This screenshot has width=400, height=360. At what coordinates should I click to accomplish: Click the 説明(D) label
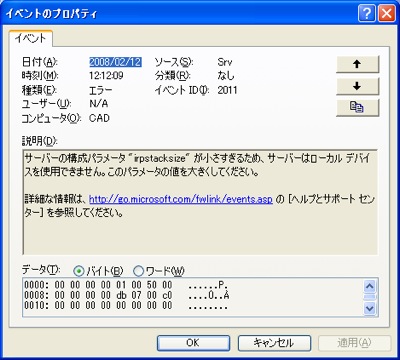pyautogui.click(x=40, y=141)
